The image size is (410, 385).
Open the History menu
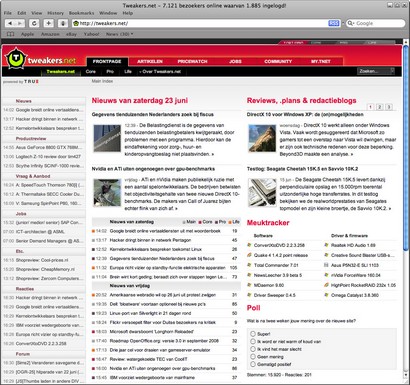coord(55,13)
